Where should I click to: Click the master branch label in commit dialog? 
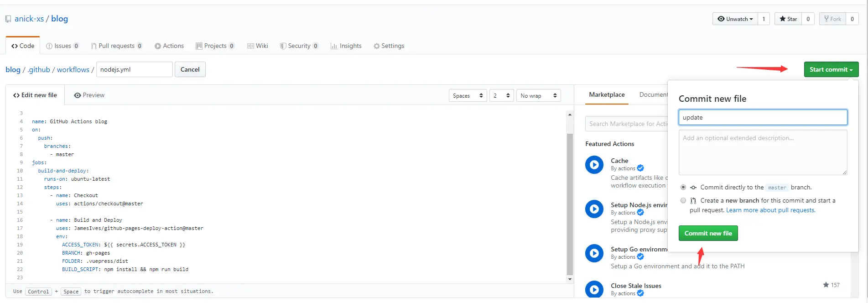point(777,188)
